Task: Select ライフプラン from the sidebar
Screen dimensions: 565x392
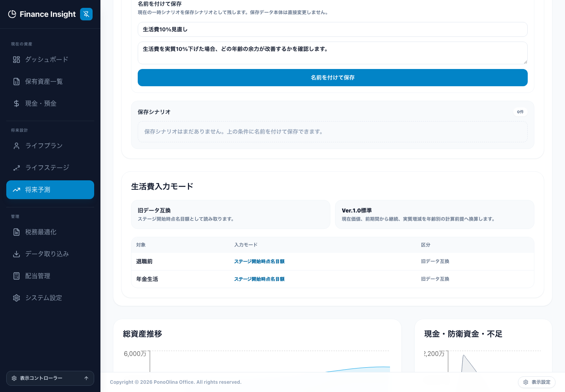Action: 50,146
